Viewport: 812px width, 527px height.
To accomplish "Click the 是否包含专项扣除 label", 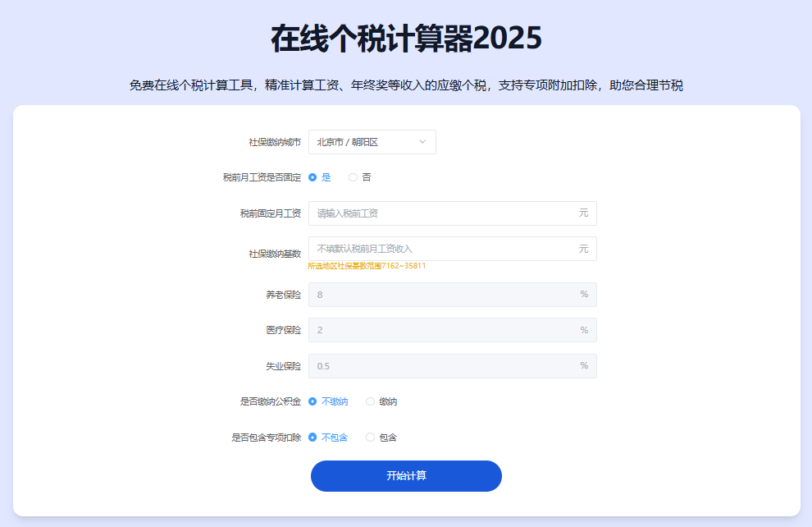I will [x=267, y=438].
